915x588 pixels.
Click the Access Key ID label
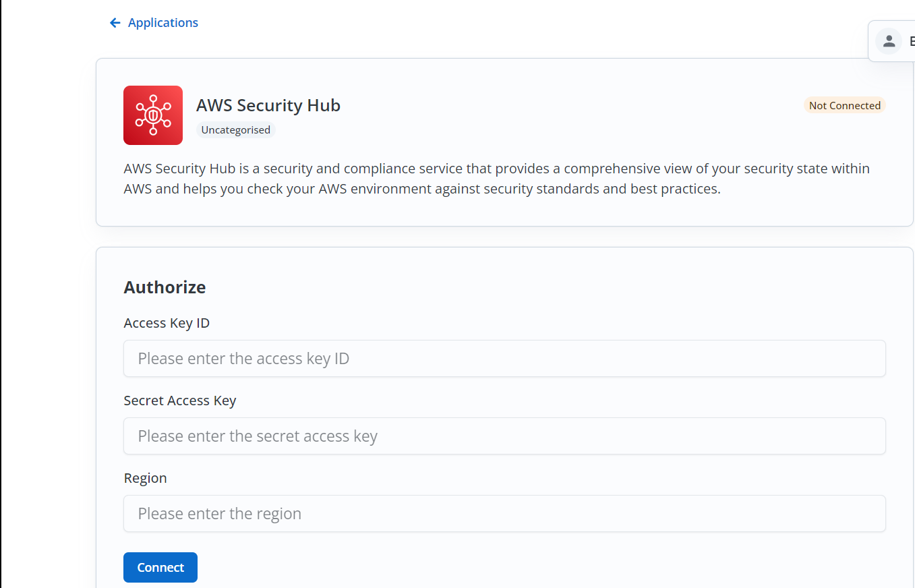(167, 323)
